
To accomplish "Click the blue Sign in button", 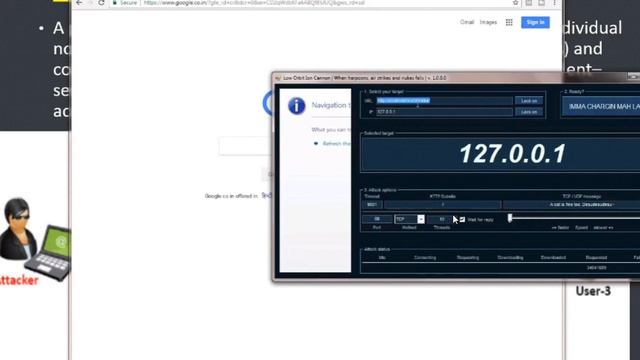I will coord(535,22).
